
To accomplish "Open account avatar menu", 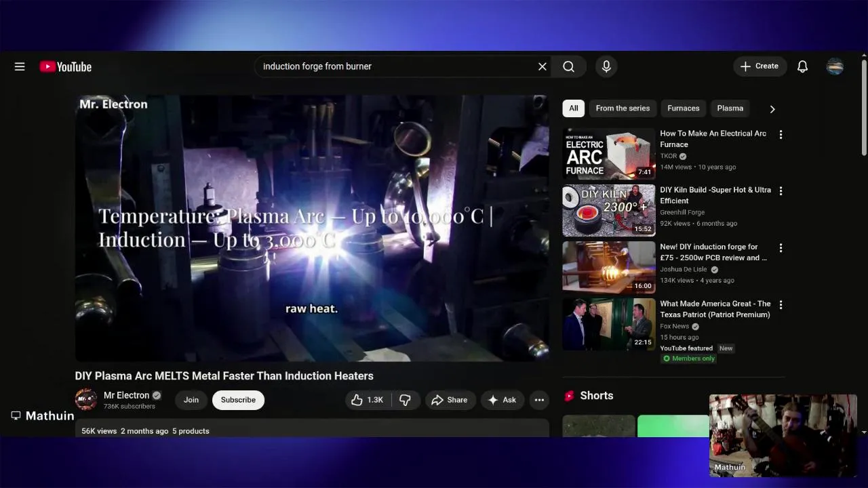I will click(x=835, y=66).
